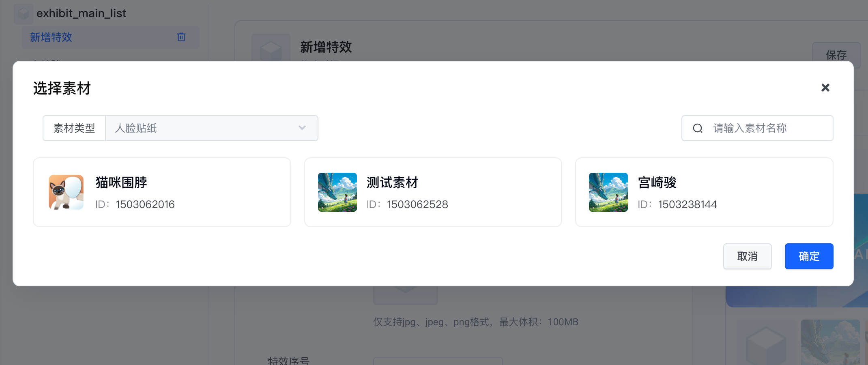
Task: Pick the material with ID 1503238144
Action: click(x=687, y=204)
